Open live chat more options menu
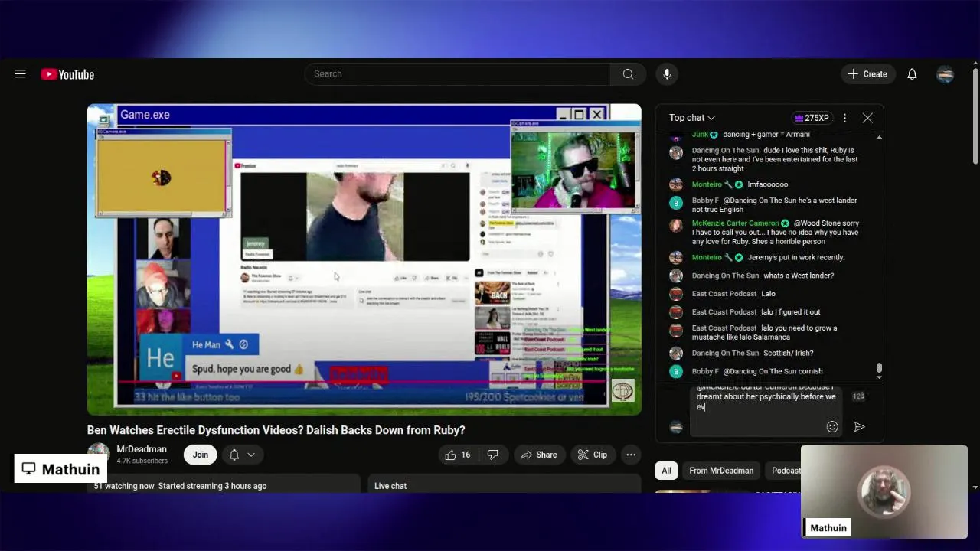The height and width of the screenshot is (551, 980). click(844, 118)
